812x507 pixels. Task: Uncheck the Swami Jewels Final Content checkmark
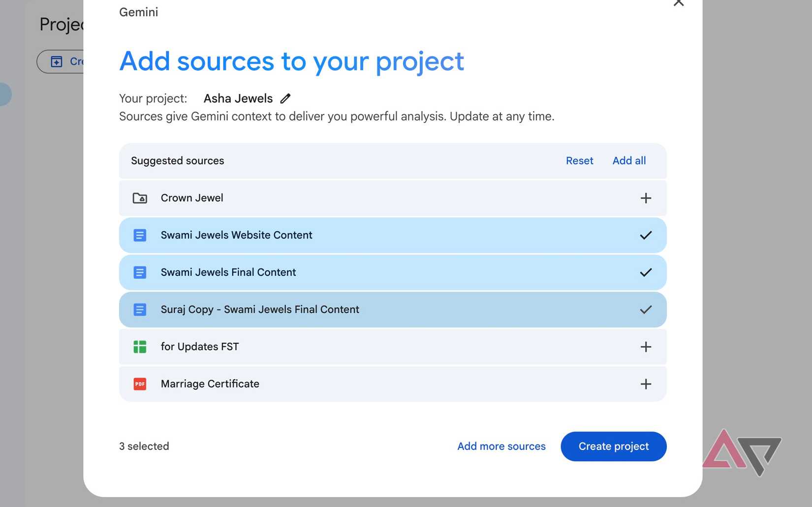pos(646,272)
